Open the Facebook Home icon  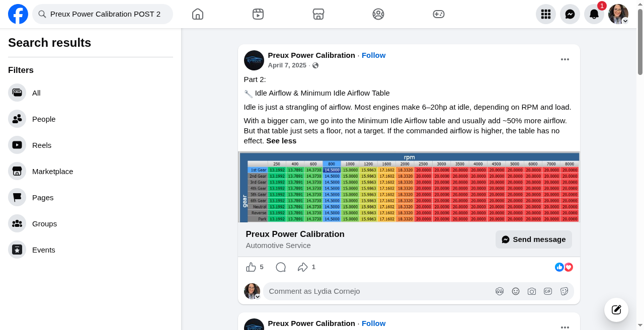(198, 14)
